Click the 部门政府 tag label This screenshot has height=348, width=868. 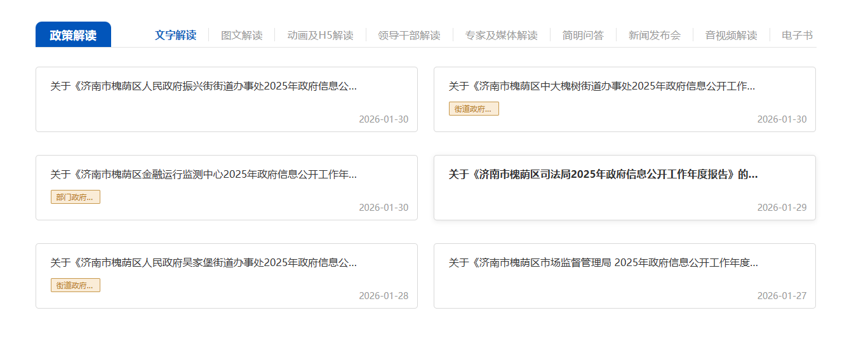[x=76, y=197]
